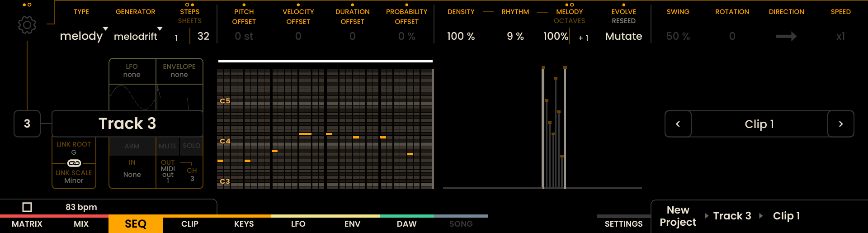Switch to the MATRIX tab
The image size is (868, 233).
pos(27,224)
